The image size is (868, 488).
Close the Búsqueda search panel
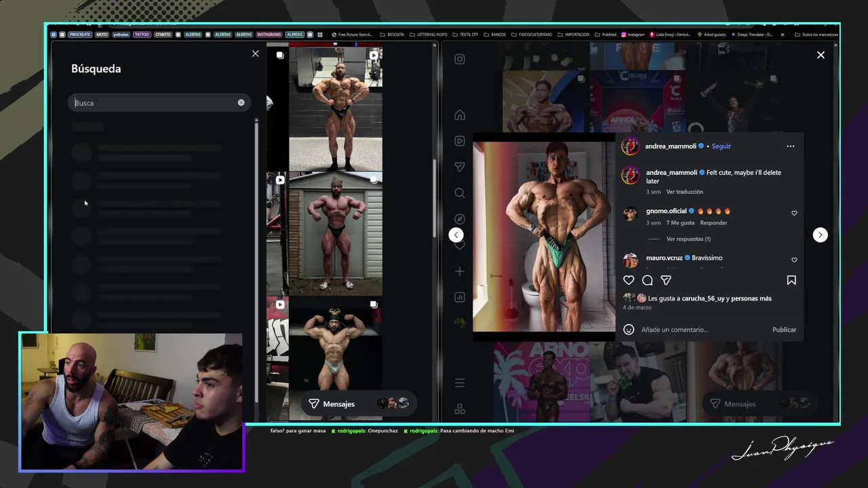[x=255, y=54]
